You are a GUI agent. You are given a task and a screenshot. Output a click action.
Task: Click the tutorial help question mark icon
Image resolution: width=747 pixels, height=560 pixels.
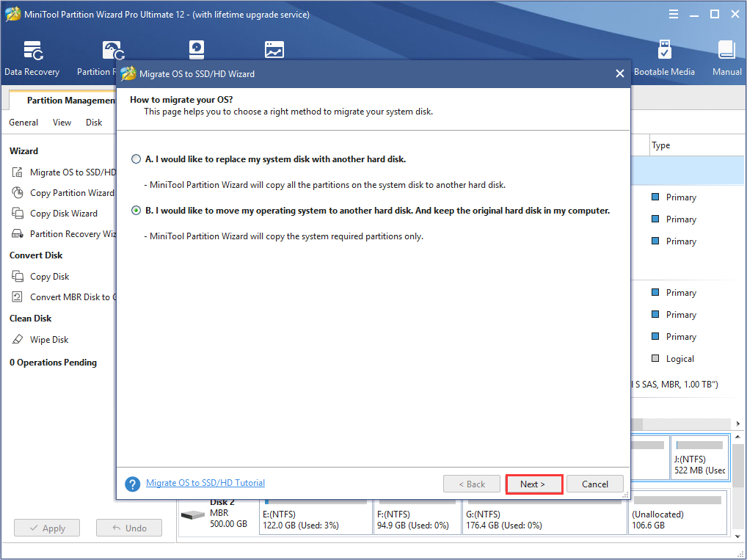132,484
